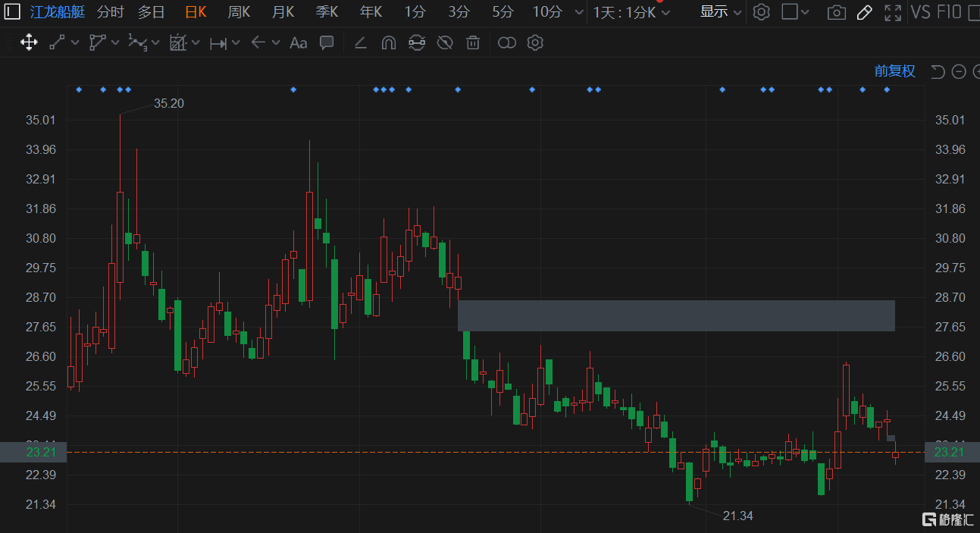Add a comment bubble annotation
The width and height of the screenshot is (980, 533).
(327, 42)
